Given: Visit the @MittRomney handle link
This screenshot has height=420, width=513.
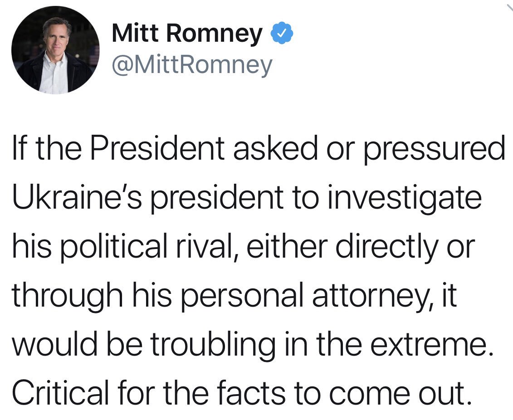Looking at the screenshot, I should (x=192, y=65).
